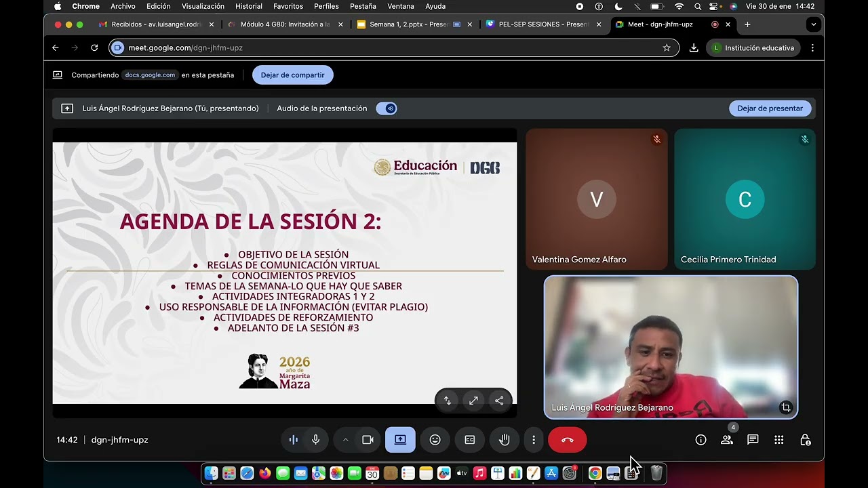Mute the microphone in Meet toolbar
868x488 pixels.
(x=315, y=440)
